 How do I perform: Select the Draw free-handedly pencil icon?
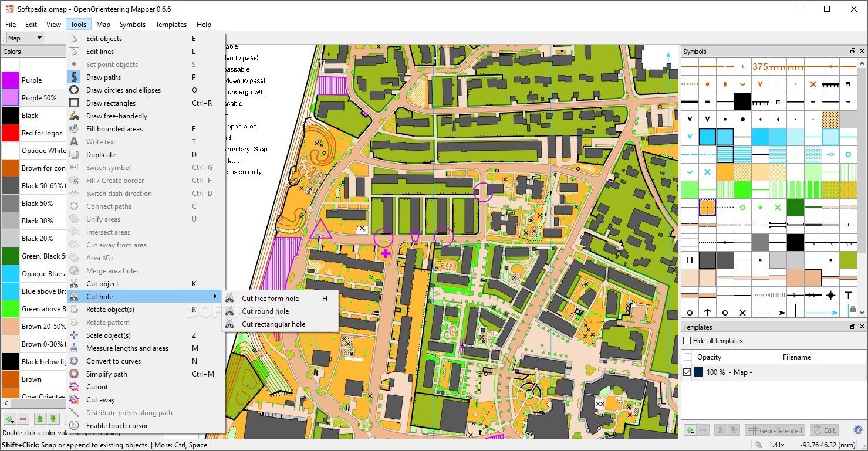(74, 116)
